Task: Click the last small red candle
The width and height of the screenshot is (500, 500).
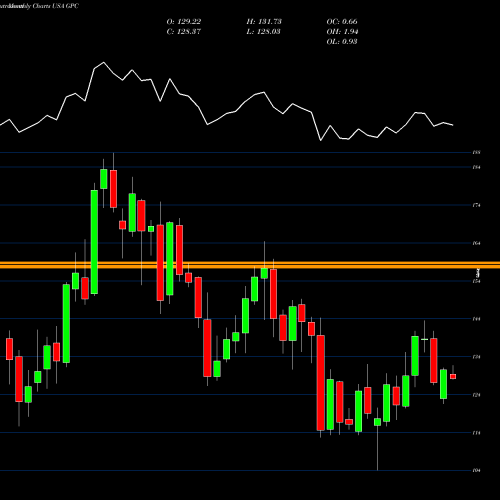Action: (x=453, y=376)
